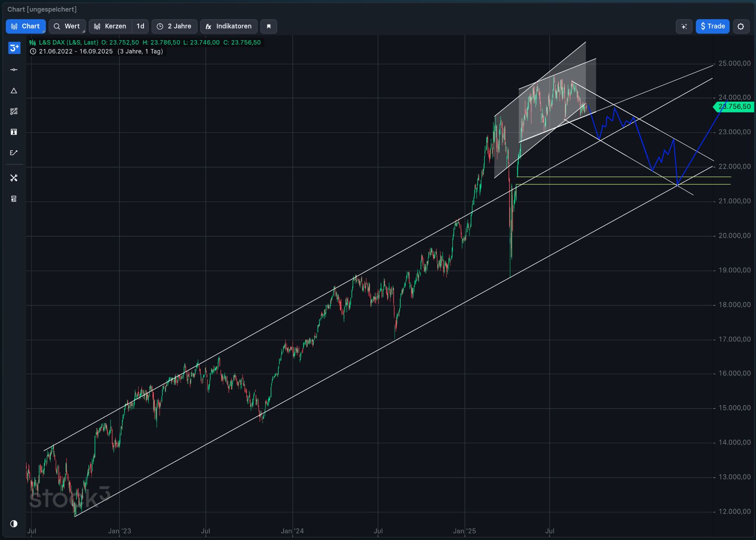
Task: Open the layout panel icon at sidebar bottom
Action: coord(13,198)
